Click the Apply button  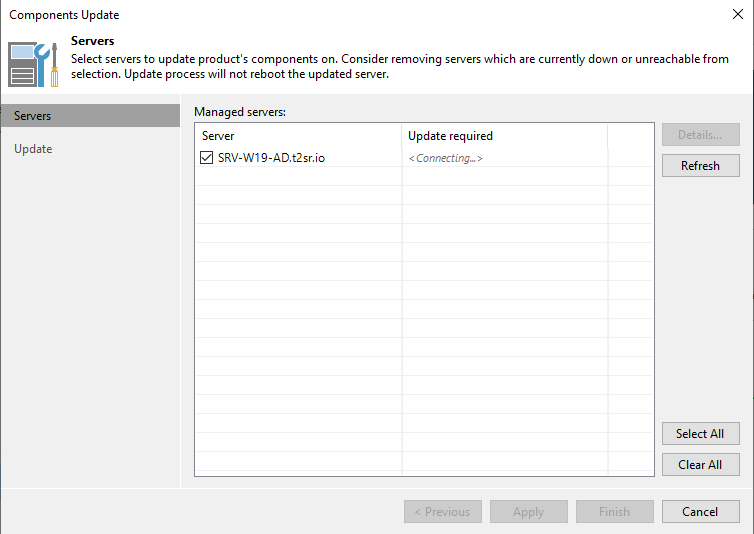tap(528, 511)
